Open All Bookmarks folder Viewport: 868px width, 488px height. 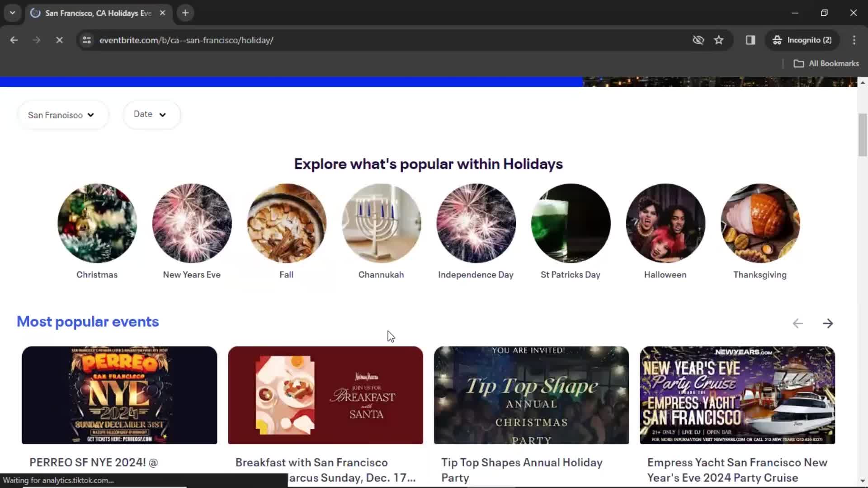point(826,64)
